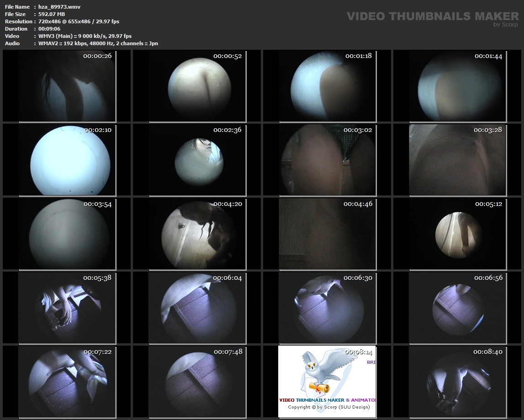Open the thumbnail stamped 00:01:18
The height and width of the screenshot is (420, 524).
click(x=328, y=86)
